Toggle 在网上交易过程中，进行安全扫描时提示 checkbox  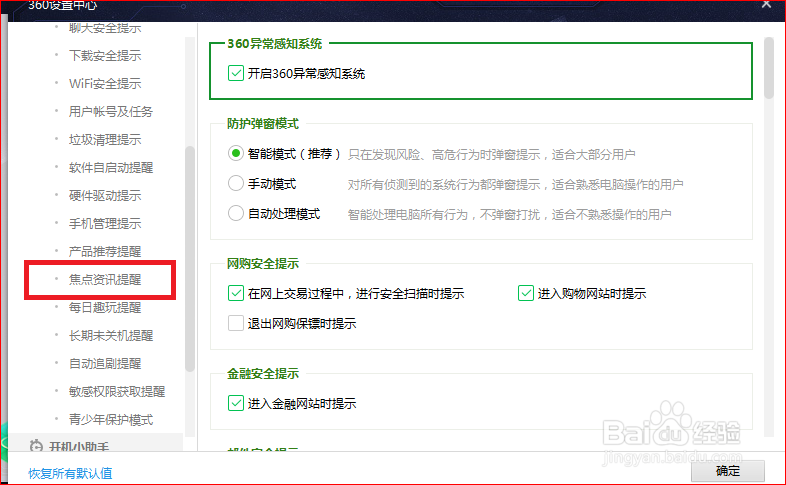pyautogui.click(x=236, y=293)
